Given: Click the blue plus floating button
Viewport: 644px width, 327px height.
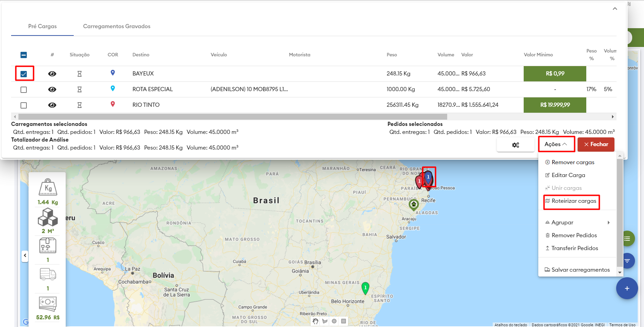Looking at the screenshot, I should [627, 288].
